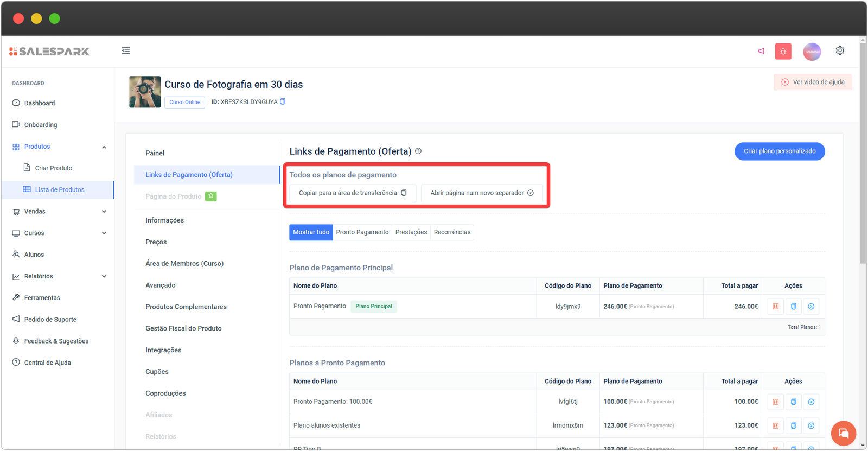
Task: Click the user profile avatar
Action: click(x=812, y=52)
